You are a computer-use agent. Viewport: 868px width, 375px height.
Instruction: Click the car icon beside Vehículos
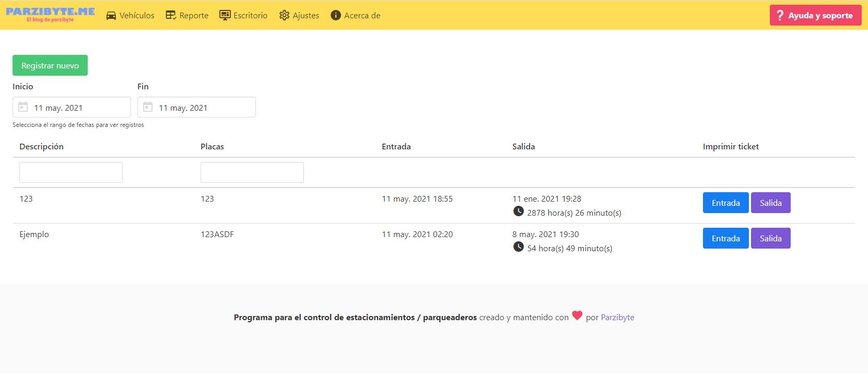tap(111, 16)
